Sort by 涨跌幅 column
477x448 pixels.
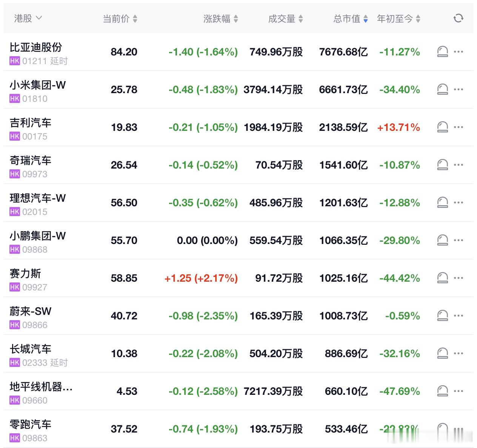[x=221, y=18]
